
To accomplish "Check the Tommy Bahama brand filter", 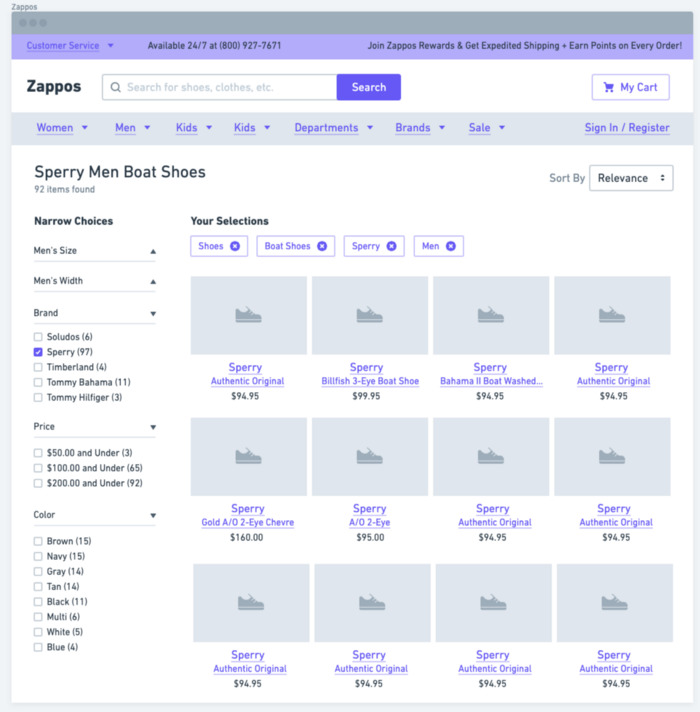I will (38, 382).
